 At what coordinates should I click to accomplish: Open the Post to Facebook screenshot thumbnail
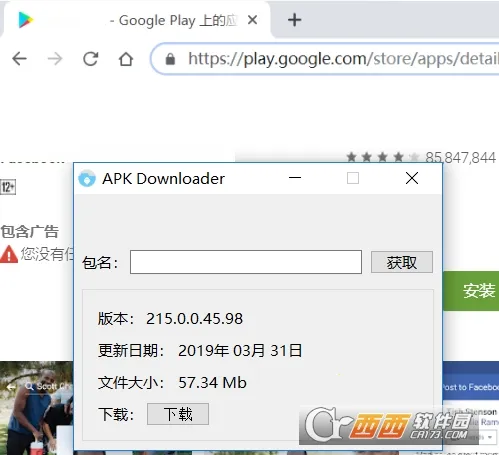point(471,387)
